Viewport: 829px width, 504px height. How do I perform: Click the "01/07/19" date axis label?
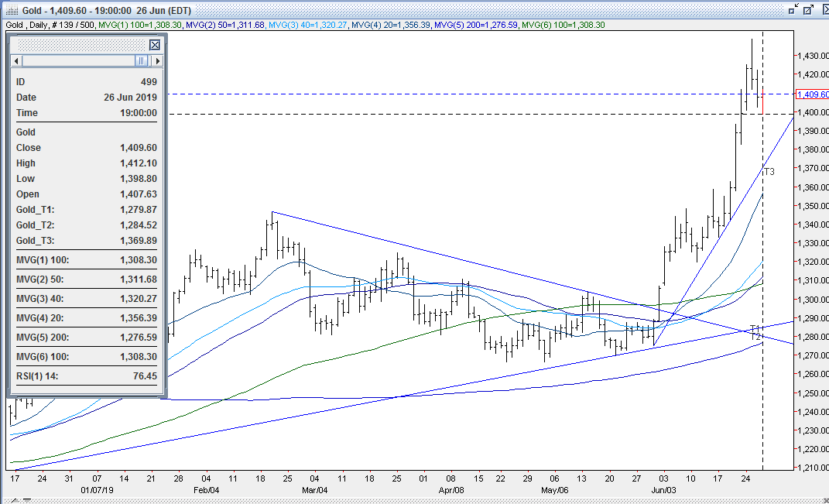[97, 490]
